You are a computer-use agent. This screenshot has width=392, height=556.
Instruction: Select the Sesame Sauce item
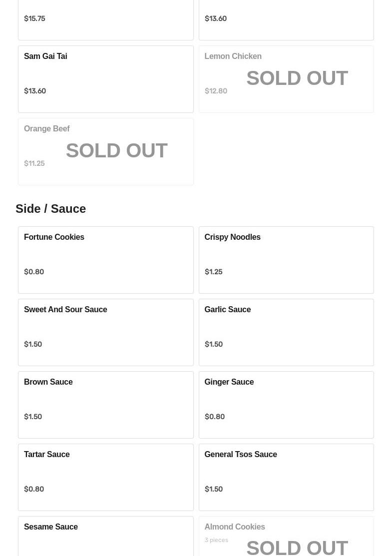tap(105, 537)
